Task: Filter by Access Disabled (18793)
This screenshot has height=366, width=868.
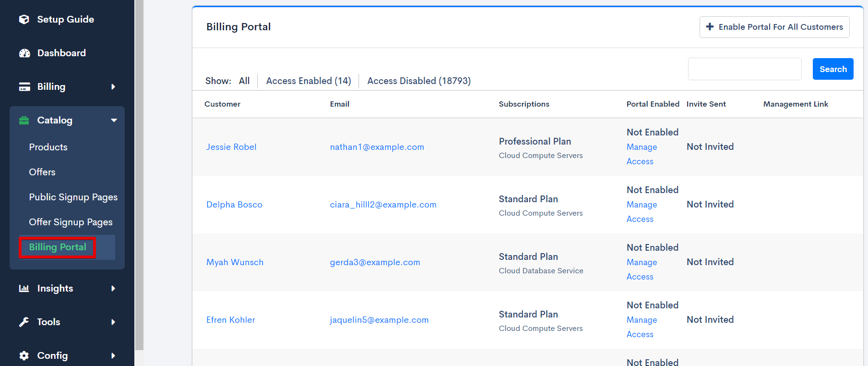Action: pyautogui.click(x=419, y=81)
